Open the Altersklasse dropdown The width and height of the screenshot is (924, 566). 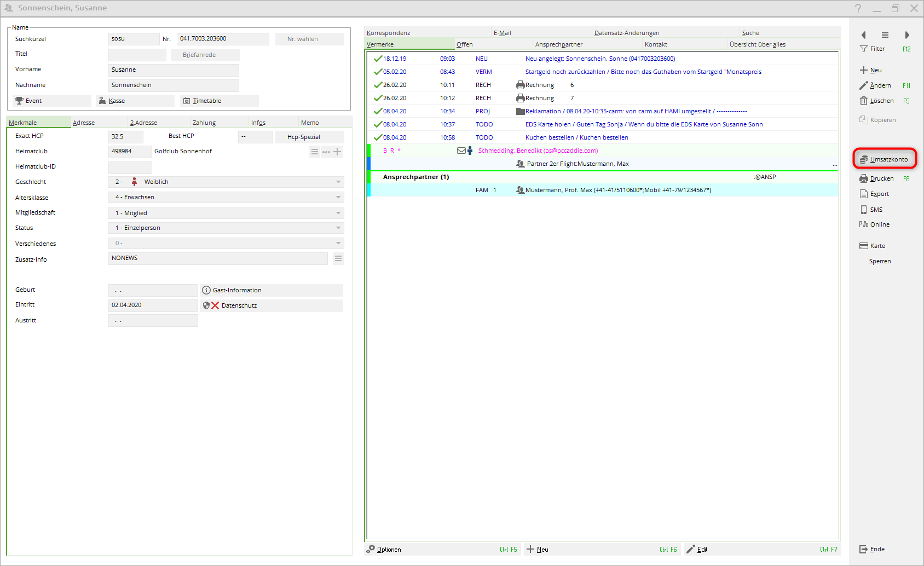click(338, 197)
